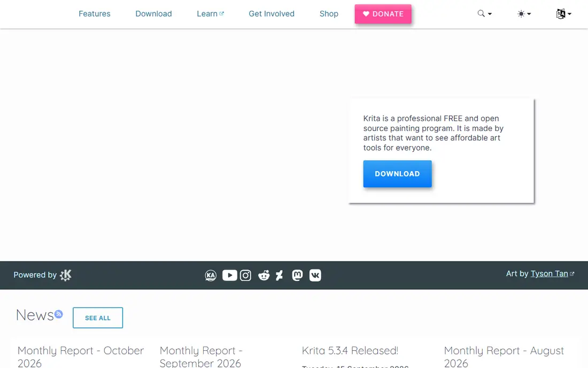Image resolution: width=588 pixels, height=368 pixels.
Task: Click the News RSS feed icon
Action: click(x=58, y=314)
